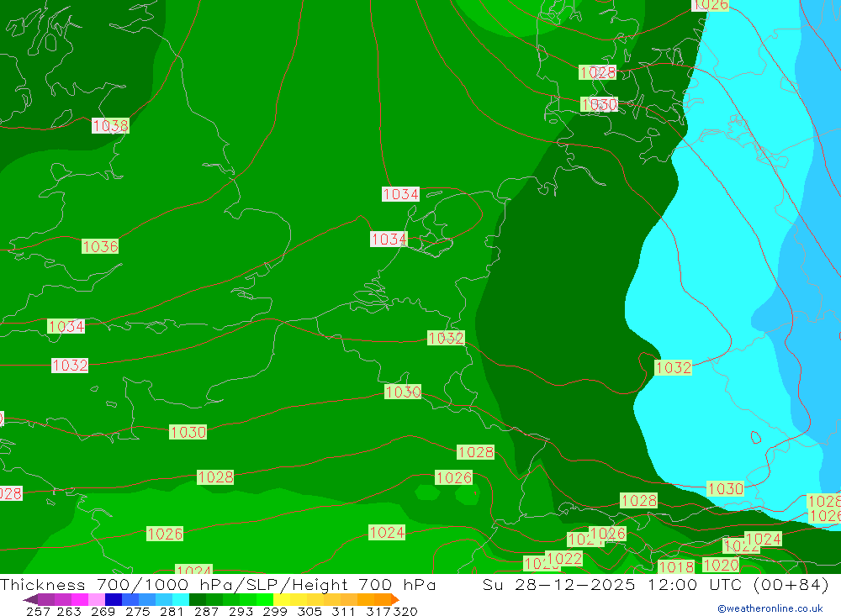Select the legend value 311
Screen dimensions: 841x616
click(x=343, y=611)
